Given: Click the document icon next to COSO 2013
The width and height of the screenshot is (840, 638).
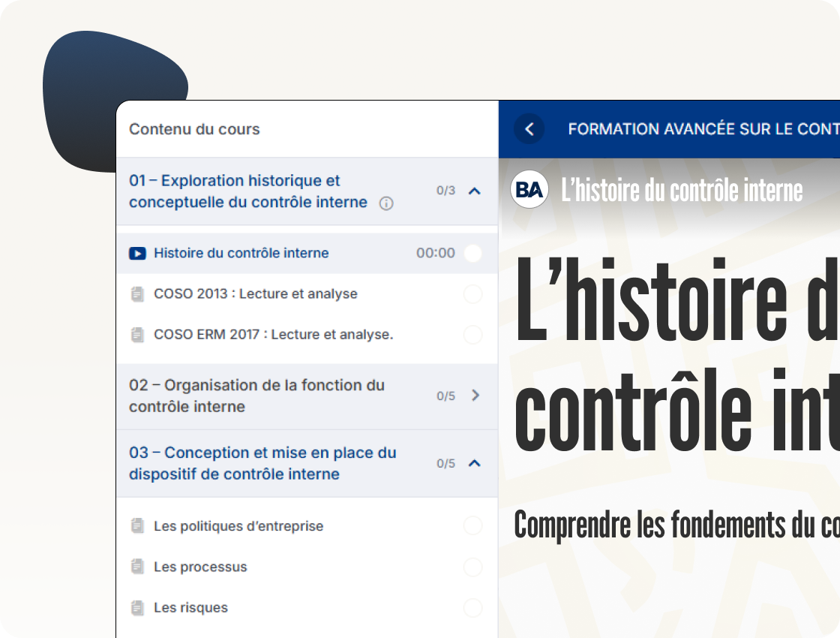Looking at the screenshot, I should [x=137, y=294].
